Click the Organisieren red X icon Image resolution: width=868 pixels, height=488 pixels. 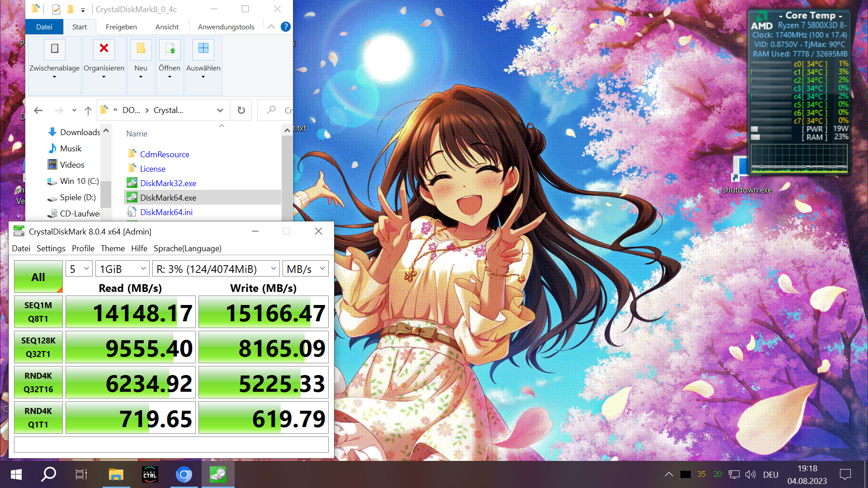tap(104, 49)
